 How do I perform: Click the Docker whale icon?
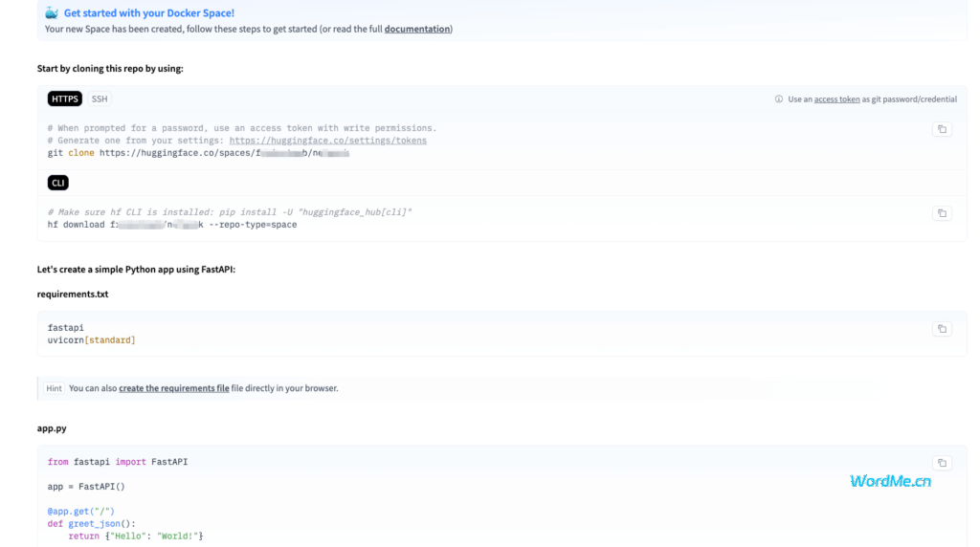52,13
